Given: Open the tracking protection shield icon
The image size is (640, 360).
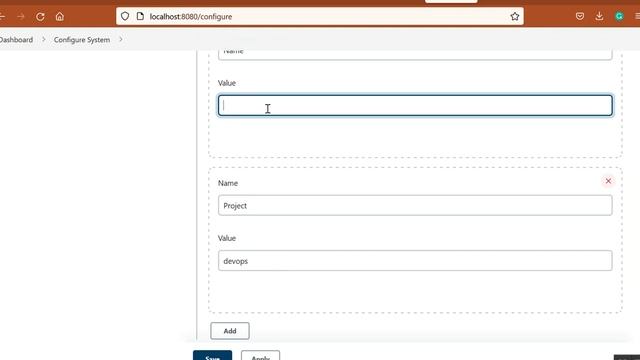Looking at the screenshot, I should (x=125, y=16).
